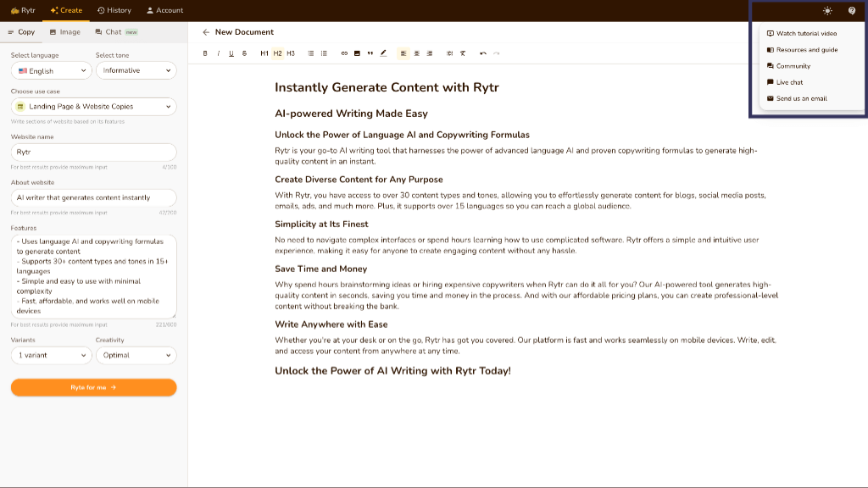This screenshot has height=488, width=868.
Task: Click the Rytr logo
Action: (23, 10)
